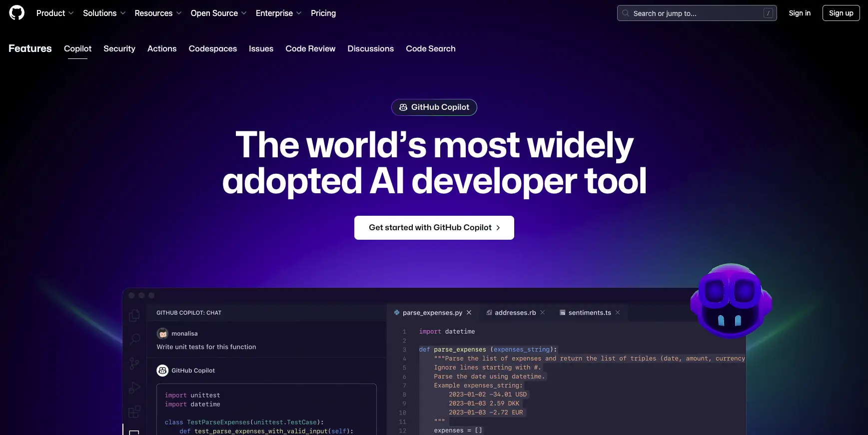Close the parse_expenses.py tab
The height and width of the screenshot is (435, 868).
[469, 313]
